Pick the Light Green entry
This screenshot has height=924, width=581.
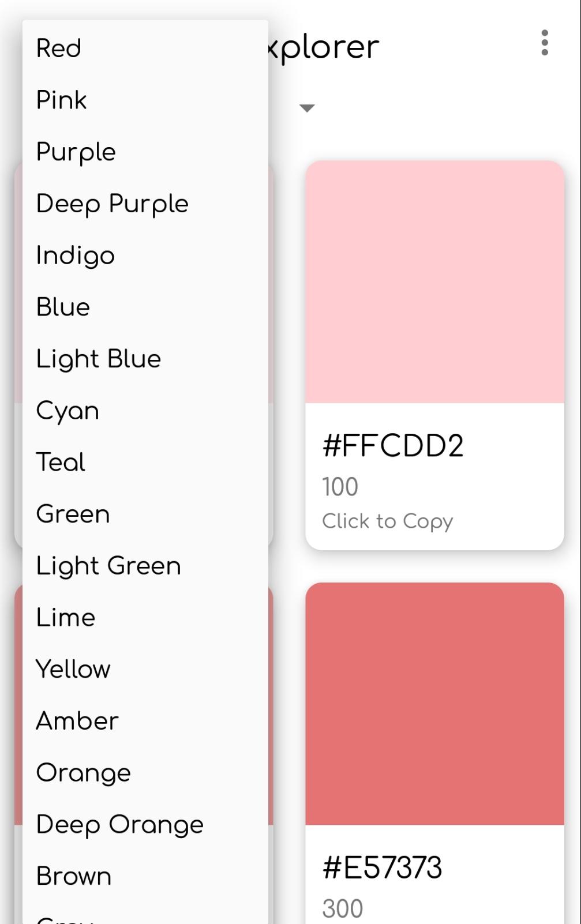109,566
